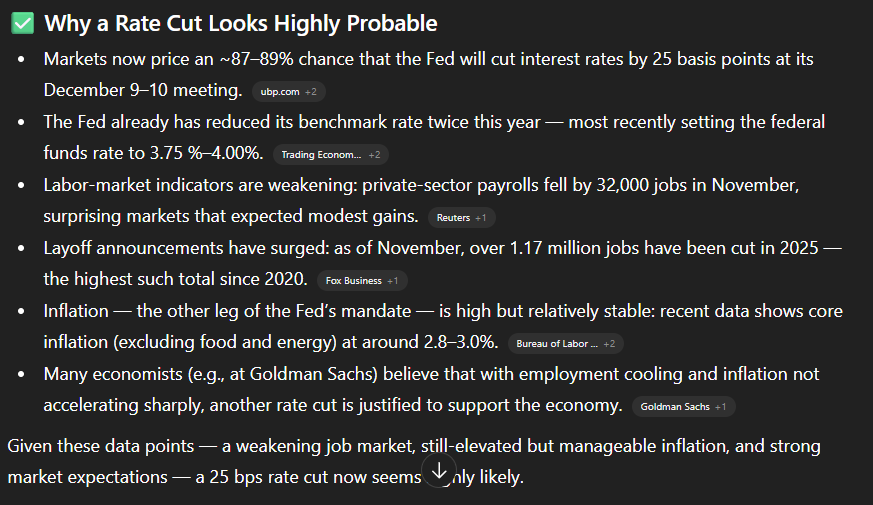Open the Fox Business citation chip
873x505 pixels.
(362, 280)
